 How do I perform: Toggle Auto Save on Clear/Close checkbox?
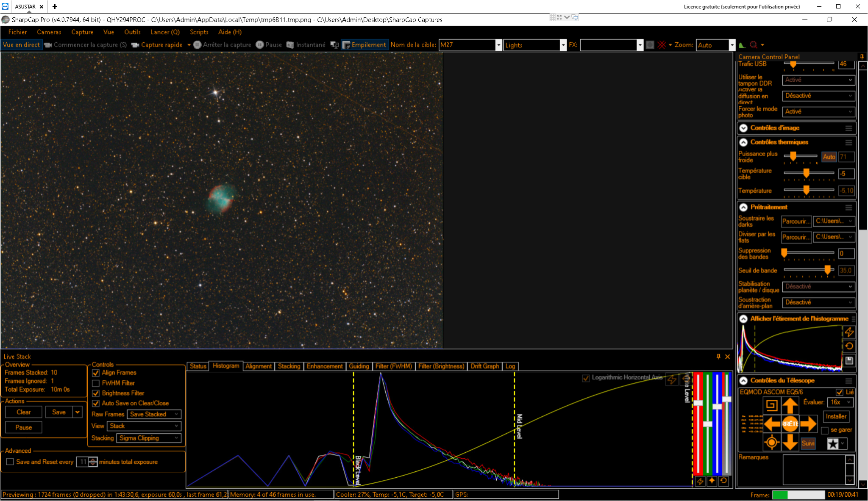96,404
